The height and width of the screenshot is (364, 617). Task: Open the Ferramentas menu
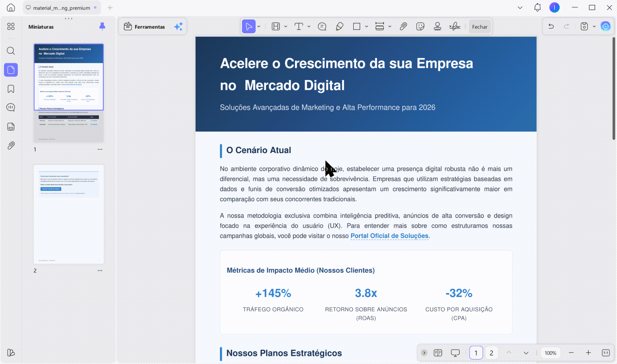coord(144,27)
